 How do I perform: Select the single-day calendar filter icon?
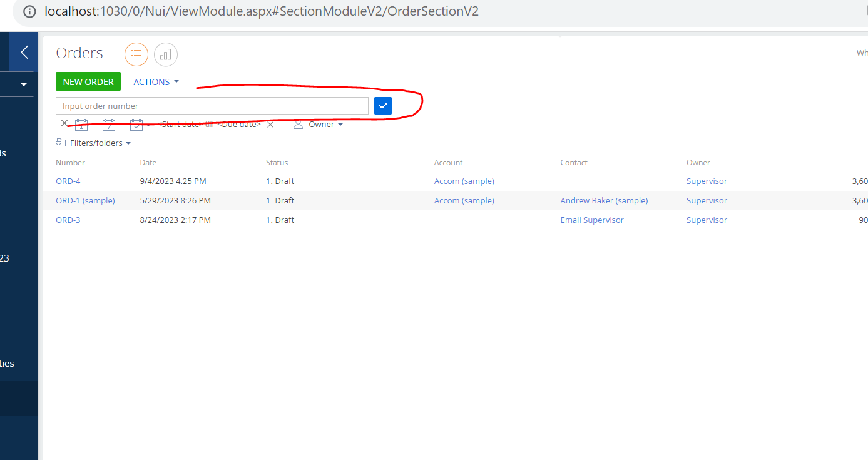81,124
